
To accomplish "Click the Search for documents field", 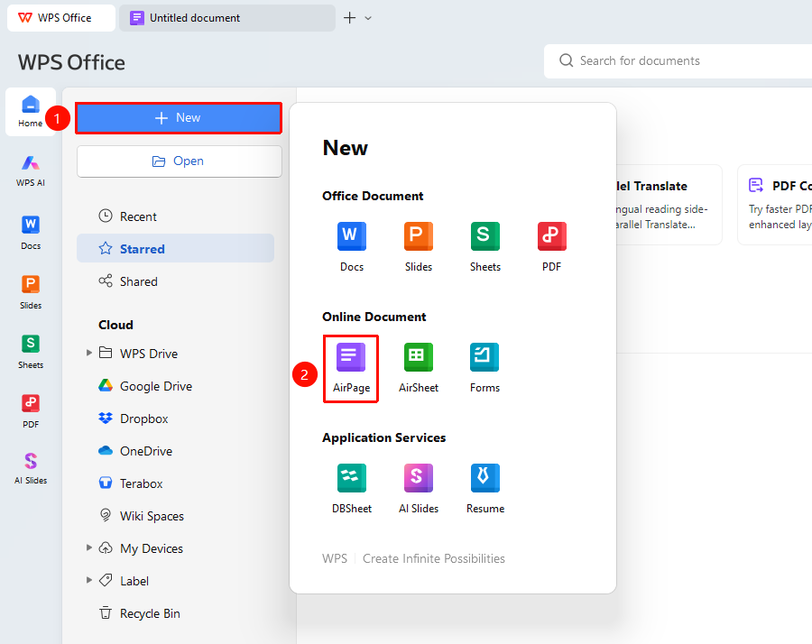I will (x=678, y=61).
